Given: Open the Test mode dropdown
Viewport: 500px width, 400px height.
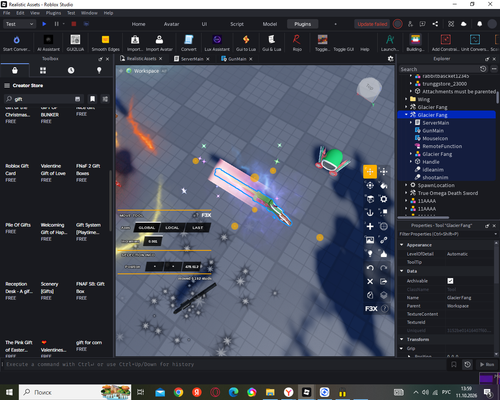Looking at the screenshot, I should pyautogui.click(x=19, y=24).
